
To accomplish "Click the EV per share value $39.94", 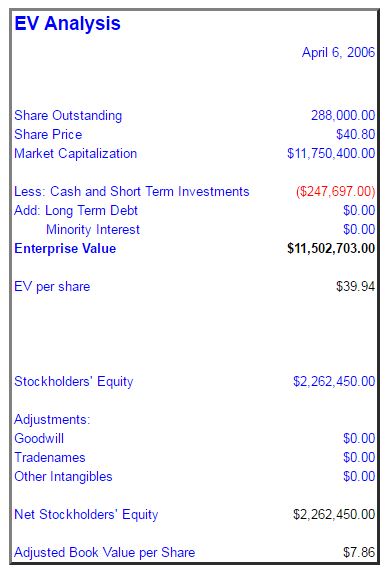I will (355, 286).
